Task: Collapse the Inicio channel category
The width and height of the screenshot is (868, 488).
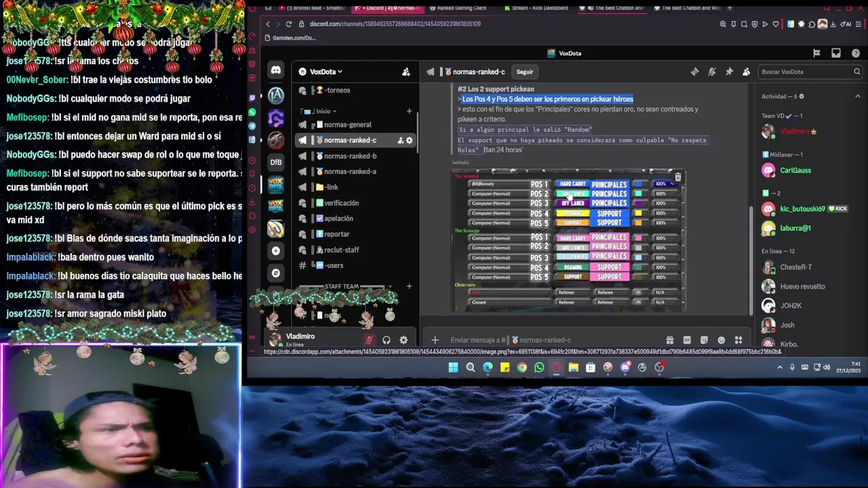Action: [326, 111]
